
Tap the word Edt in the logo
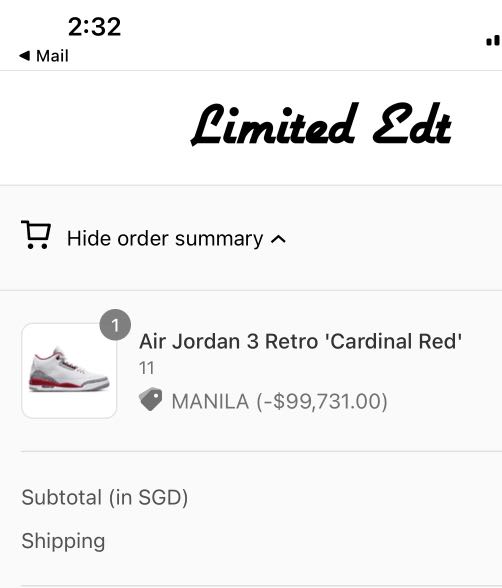click(412, 124)
